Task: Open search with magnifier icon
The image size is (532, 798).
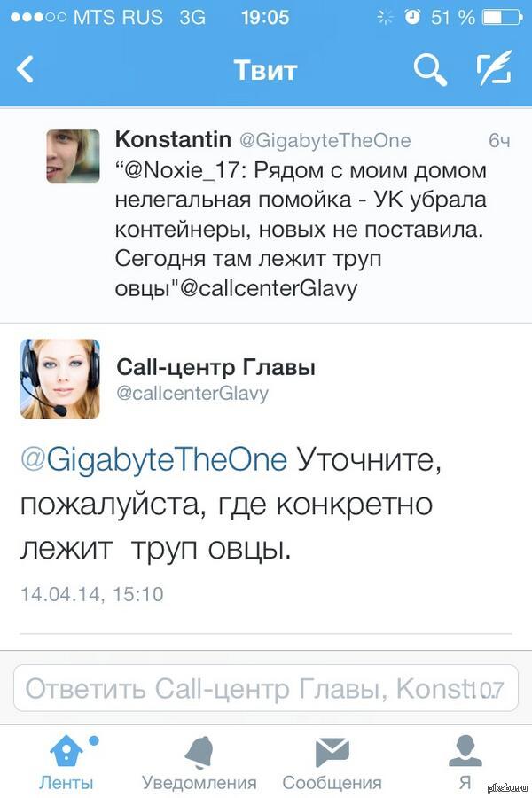Action: click(430, 69)
